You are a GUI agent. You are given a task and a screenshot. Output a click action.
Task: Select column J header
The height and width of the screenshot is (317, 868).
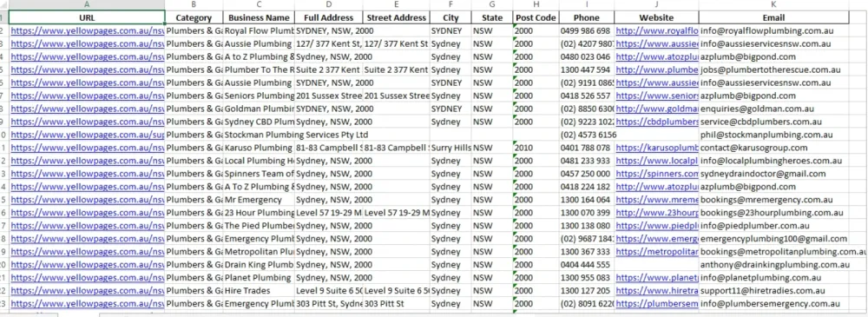pyautogui.click(x=656, y=4)
